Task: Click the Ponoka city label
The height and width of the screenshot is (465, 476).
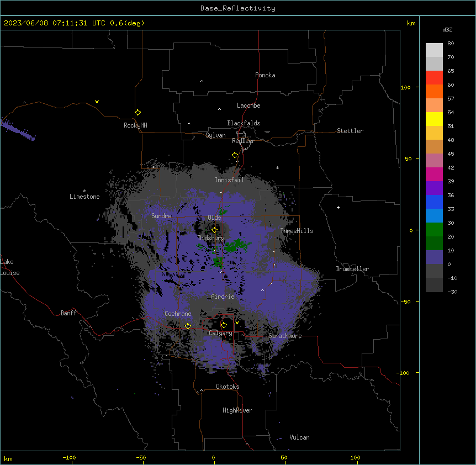Action: click(265, 75)
